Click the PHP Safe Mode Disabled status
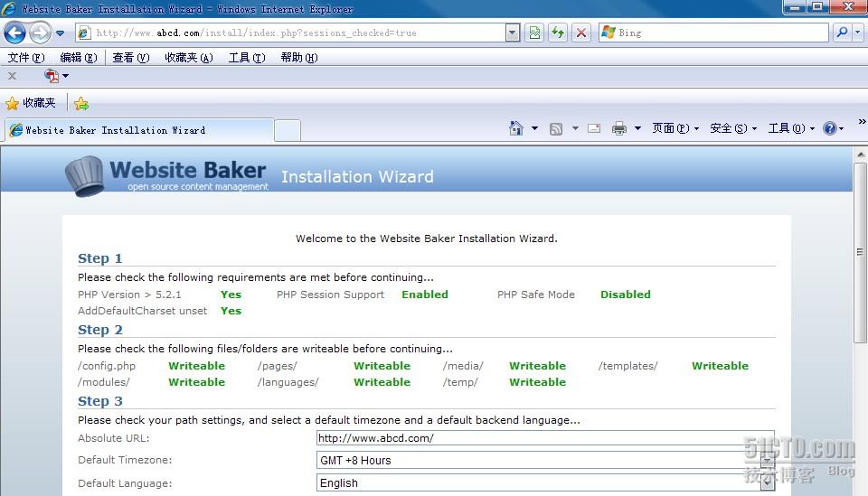 [x=626, y=295]
